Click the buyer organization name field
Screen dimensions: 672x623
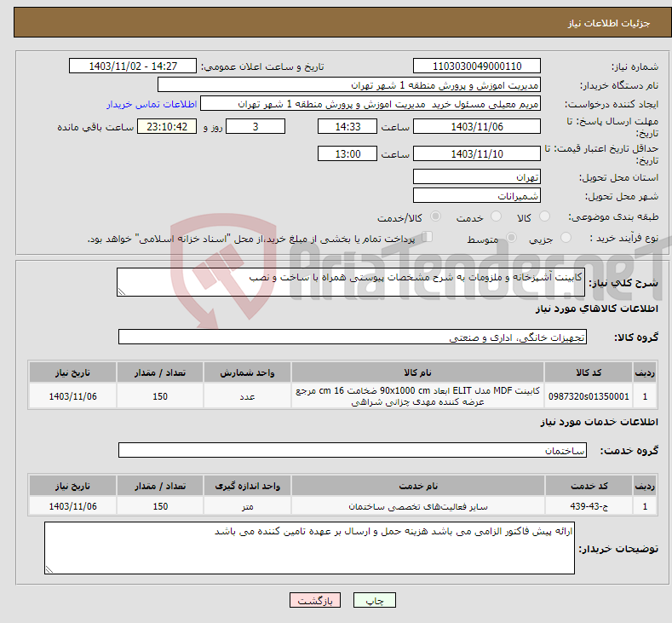coord(349,85)
